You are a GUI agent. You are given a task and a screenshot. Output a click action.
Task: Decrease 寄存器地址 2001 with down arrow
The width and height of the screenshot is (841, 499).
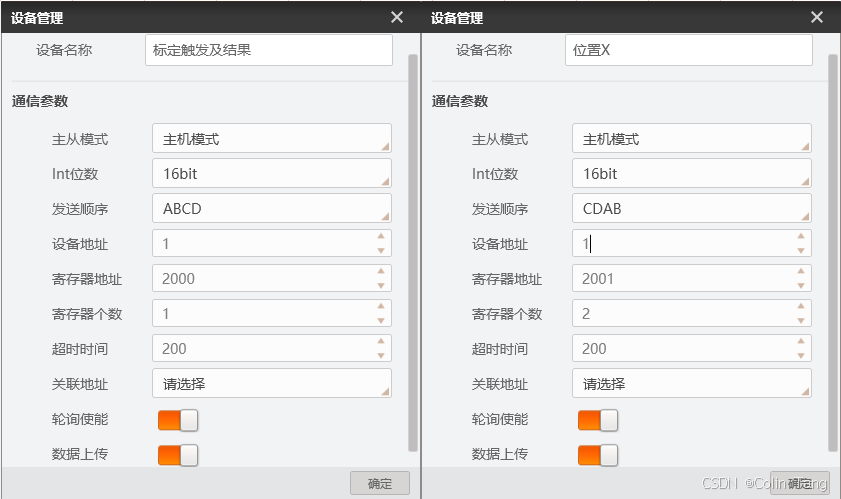[x=801, y=285]
